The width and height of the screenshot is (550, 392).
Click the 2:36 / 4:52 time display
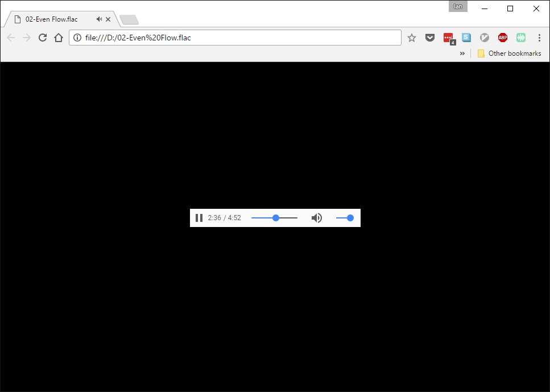(225, 218)
